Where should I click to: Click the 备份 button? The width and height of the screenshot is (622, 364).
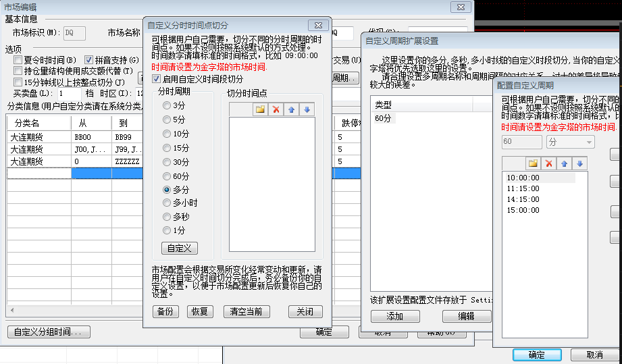pos(165,311)
